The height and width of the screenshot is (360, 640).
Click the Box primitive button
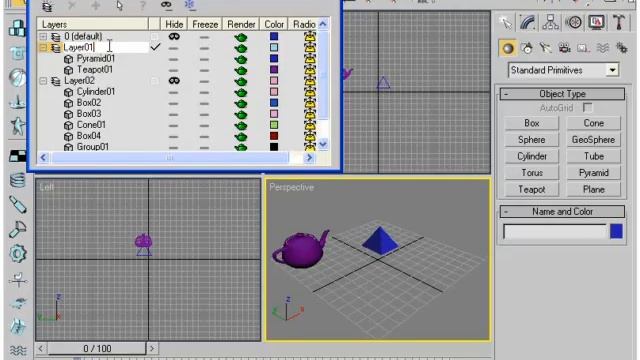click(x=531, y=123)
